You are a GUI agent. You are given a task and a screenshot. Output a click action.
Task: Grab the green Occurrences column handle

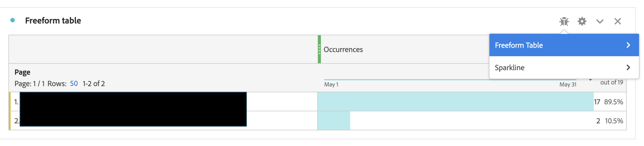319,49
